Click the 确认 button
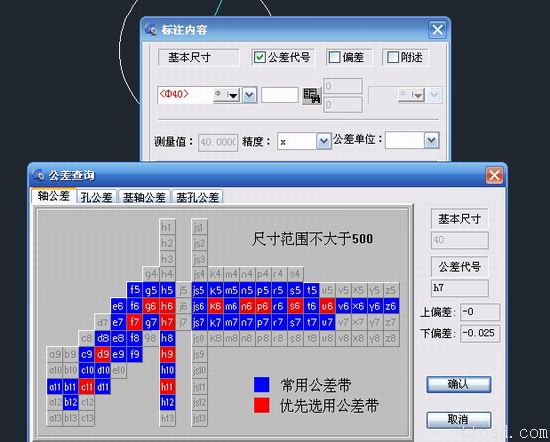 pyautogui.click(x=458, y=384)
